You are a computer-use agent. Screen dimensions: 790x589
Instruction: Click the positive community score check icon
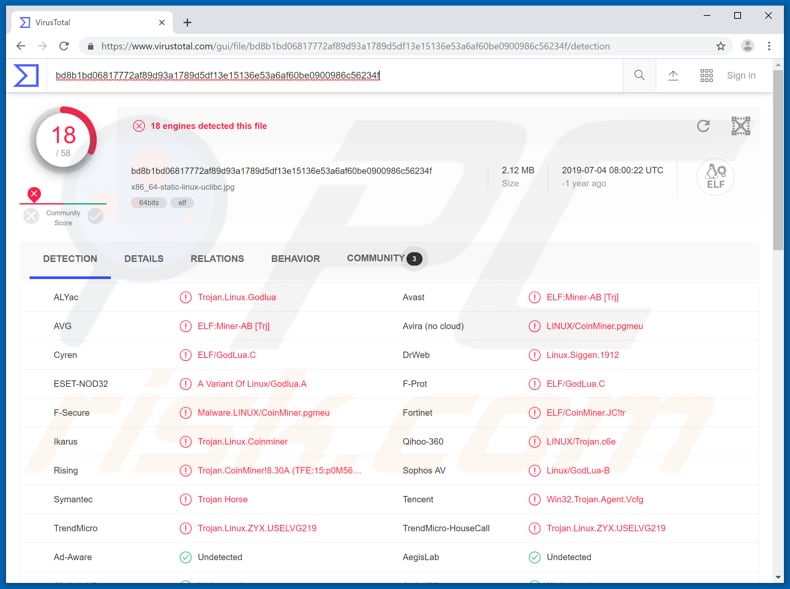[95, 216]
